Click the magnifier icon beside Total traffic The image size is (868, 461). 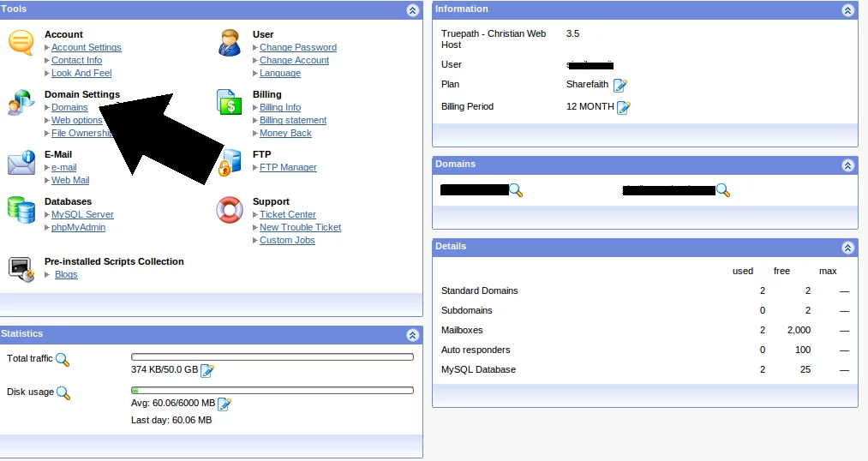(63, 360)
